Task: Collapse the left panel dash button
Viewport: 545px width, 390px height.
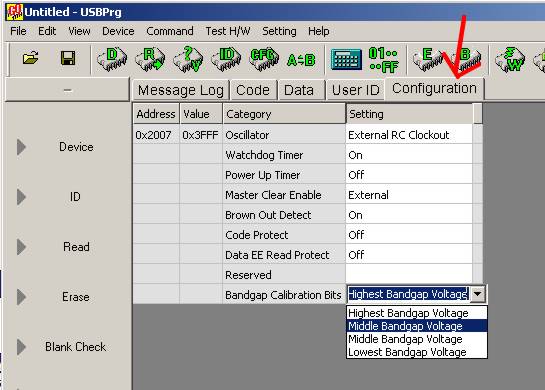Action: 67,90
